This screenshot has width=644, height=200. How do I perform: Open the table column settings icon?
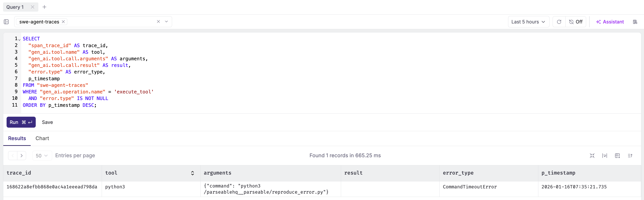[617, 155]
